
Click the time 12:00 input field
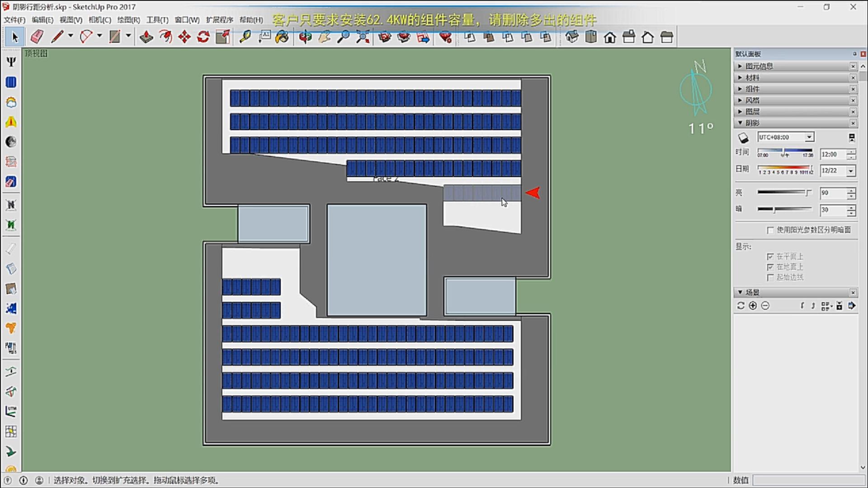point(833,155)
